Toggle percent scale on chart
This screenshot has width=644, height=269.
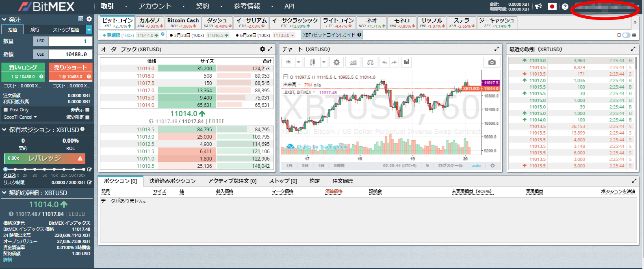(427, 166)
